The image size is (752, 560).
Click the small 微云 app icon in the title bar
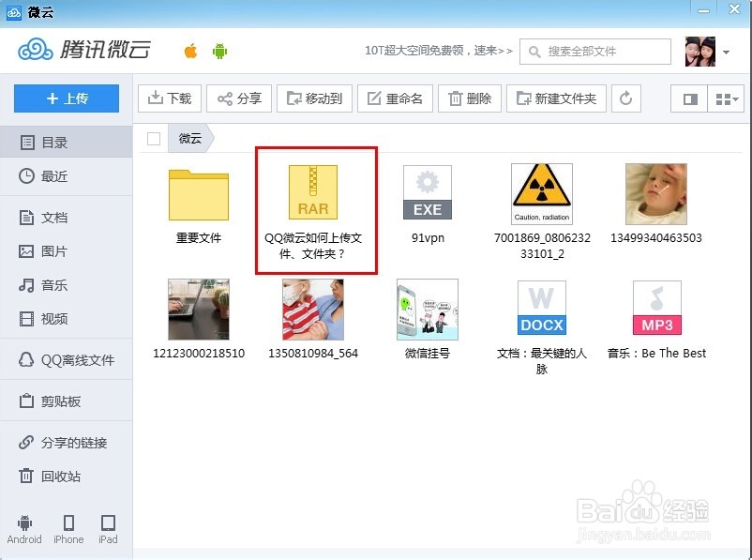tap(14, 12)
